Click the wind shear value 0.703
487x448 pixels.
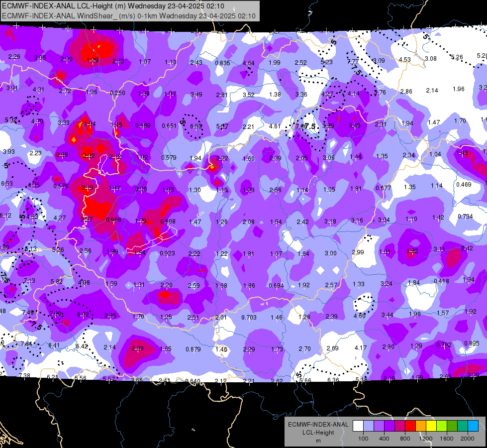(x=249, y=318)
